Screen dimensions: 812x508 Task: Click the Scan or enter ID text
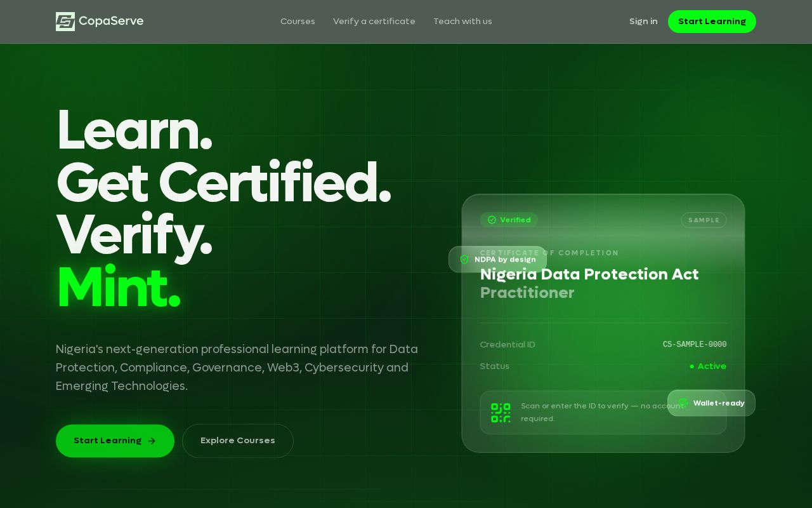603,412
